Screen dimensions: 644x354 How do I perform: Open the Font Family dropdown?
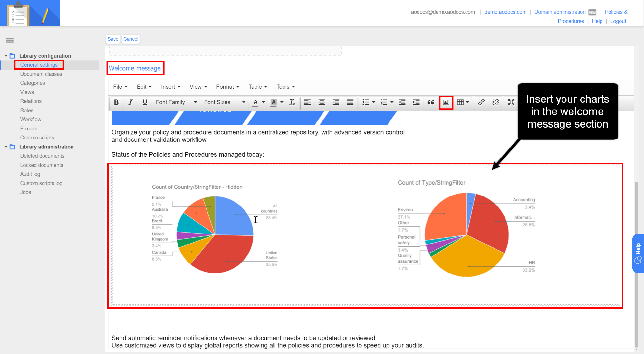click(176, 102)
